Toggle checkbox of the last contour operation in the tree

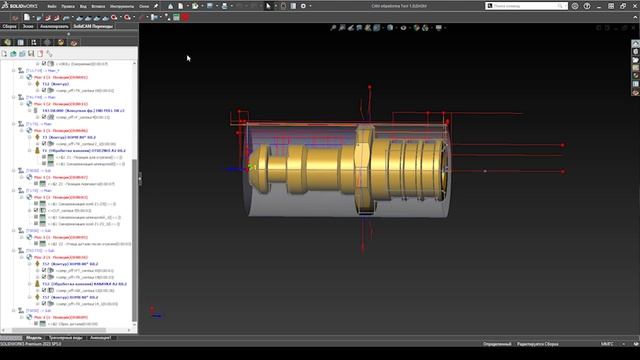click(44, 304)
